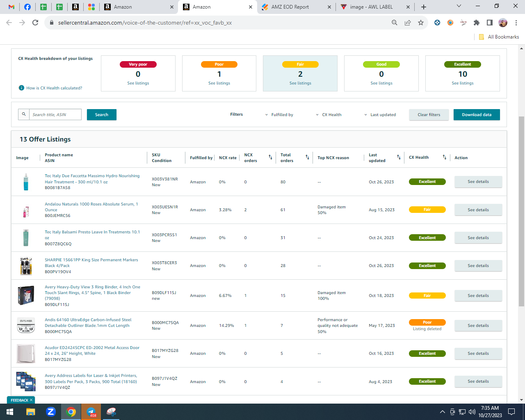Select the Fair listings card
The image size is (525, 420).
click(x=300, y=73)
